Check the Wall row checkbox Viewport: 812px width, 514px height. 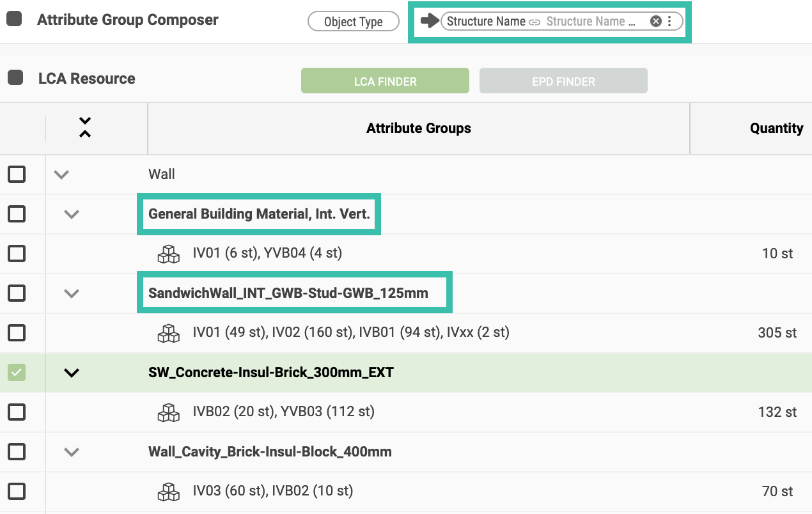(x=17, y=174)
